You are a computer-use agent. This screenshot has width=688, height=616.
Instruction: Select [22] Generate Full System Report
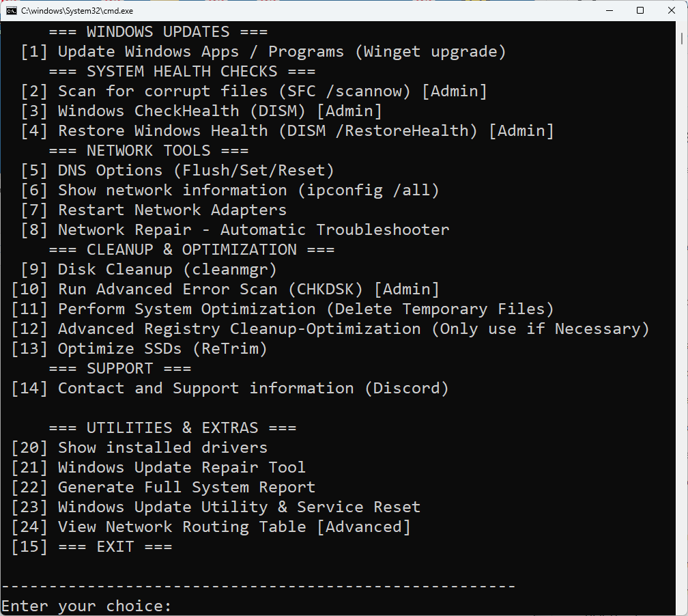point(163,488)
